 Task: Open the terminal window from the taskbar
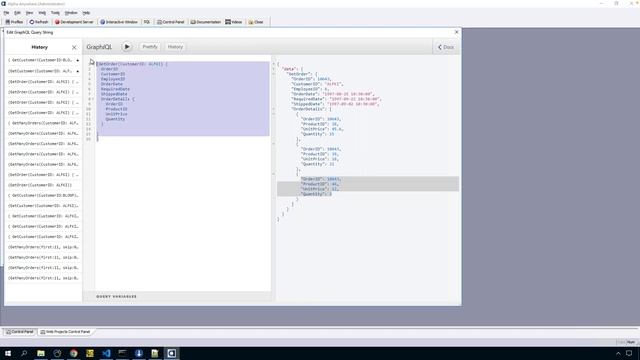tap(122, 353)
